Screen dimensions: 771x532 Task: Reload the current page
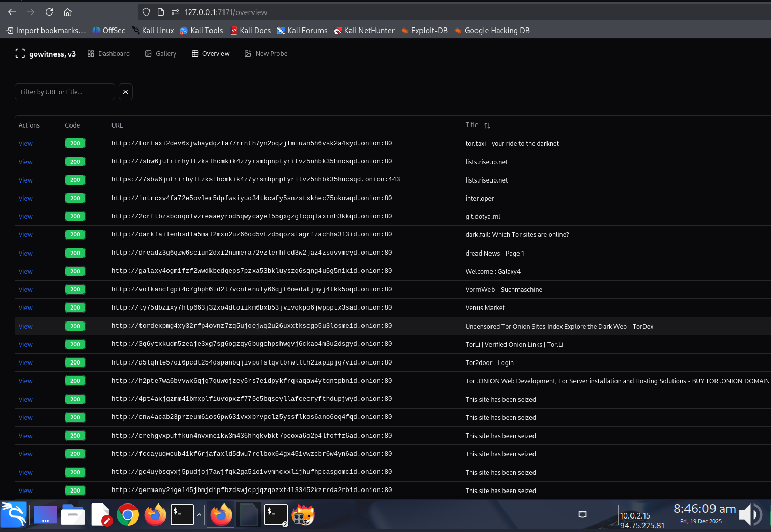[x=49, y=12]
